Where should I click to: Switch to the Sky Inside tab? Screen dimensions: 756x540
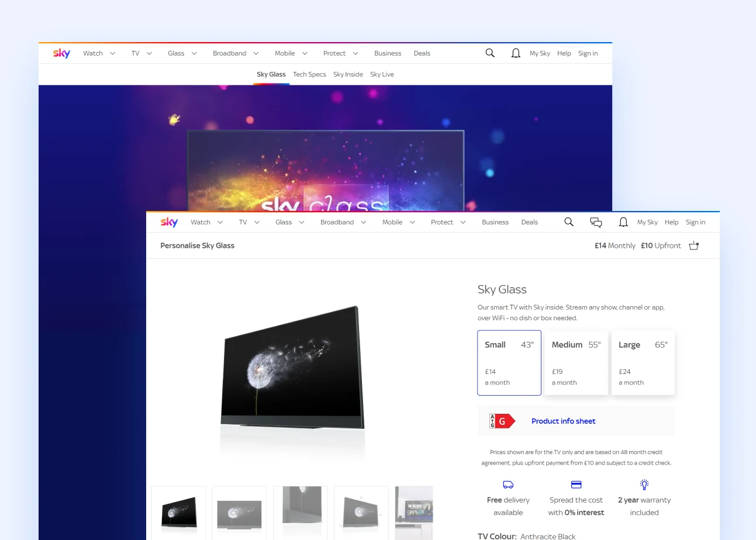[348, 74]
